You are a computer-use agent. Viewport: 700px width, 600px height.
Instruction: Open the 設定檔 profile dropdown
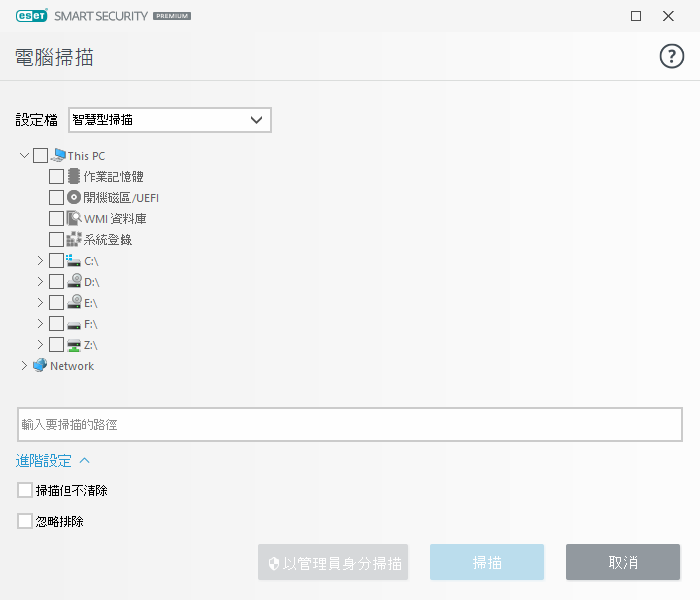170,120
